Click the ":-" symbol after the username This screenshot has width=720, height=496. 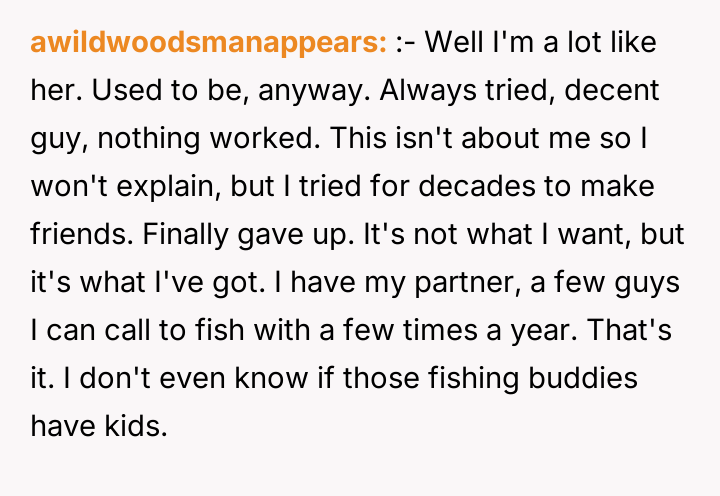[x=407, y=45]
